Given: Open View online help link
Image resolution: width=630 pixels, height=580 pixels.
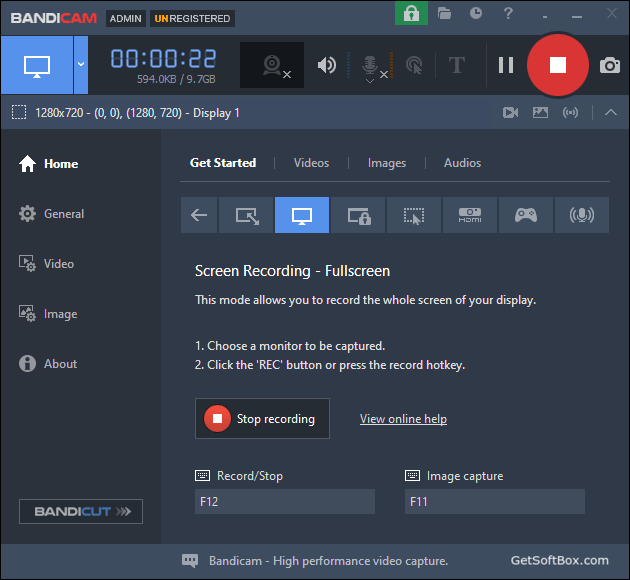Looking at the screenshot, I should [403, 419].
